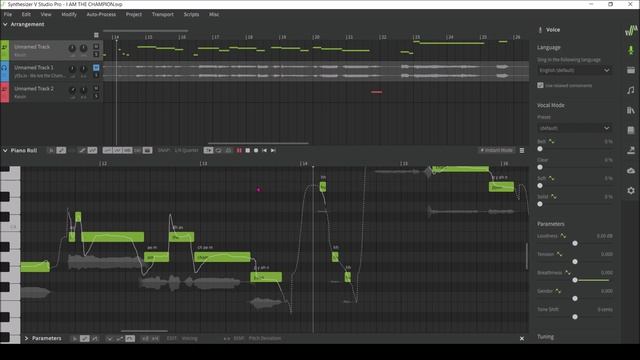The image size is (640, 360).
Task: Click the pause playback button
Action: coord(239,151)
